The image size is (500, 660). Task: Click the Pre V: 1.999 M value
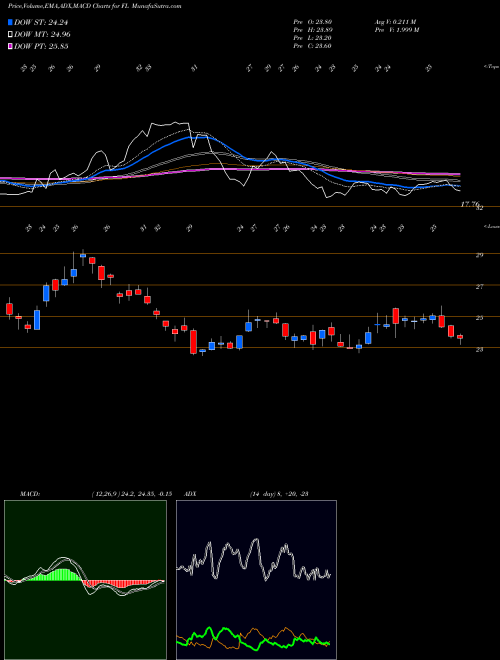[x=396, y=30]
